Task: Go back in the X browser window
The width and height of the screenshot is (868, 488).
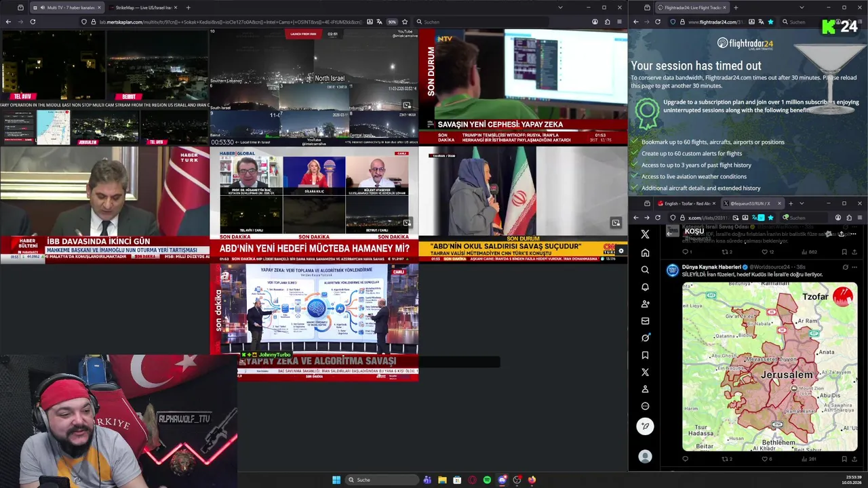Action: 635,218
